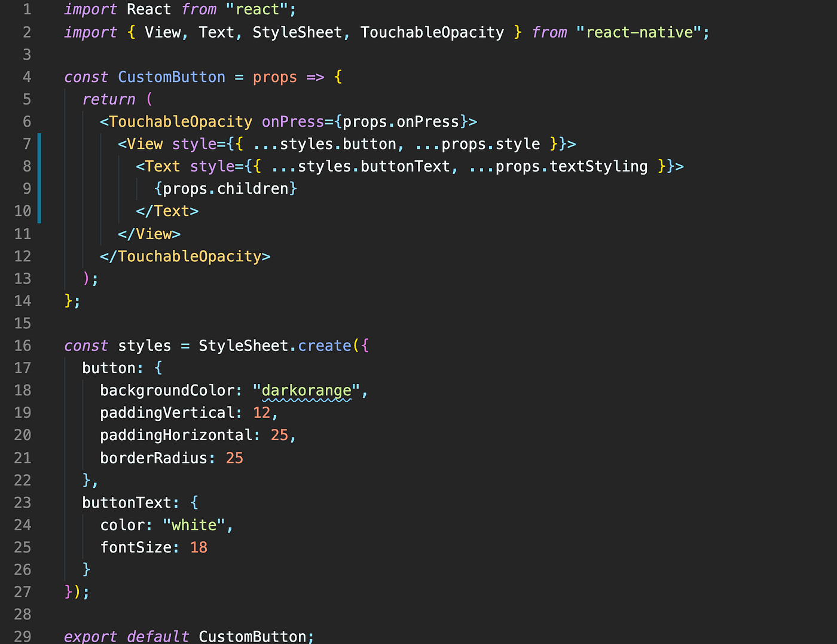
Task: Click props.onPress on line 6
Action: click(x=401, y=121)
